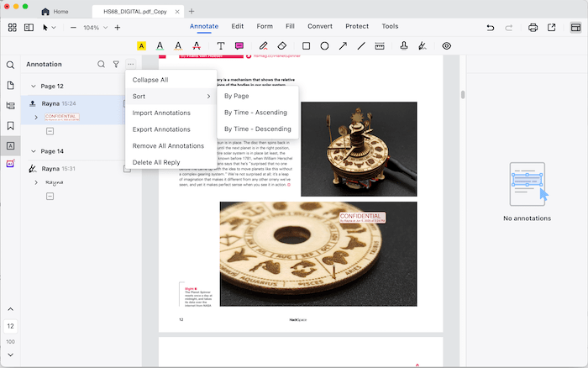Screen dimensions: 588x368
Task: Collapse the Page 12 annotation group
Action: click(33, 86)
